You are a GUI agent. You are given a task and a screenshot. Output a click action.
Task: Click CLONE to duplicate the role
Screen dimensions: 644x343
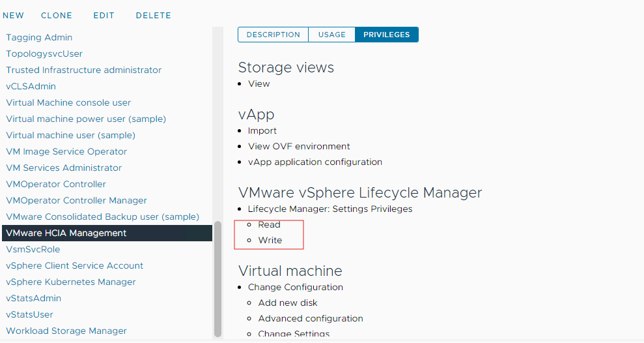tap(57, 15)
